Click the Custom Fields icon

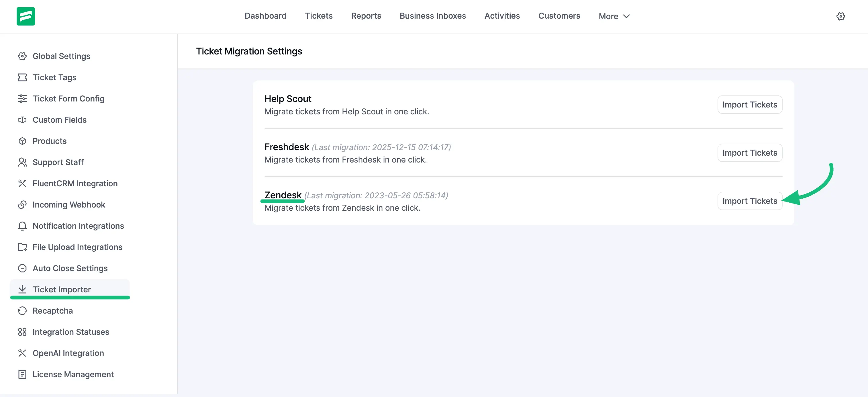[22, 120]
